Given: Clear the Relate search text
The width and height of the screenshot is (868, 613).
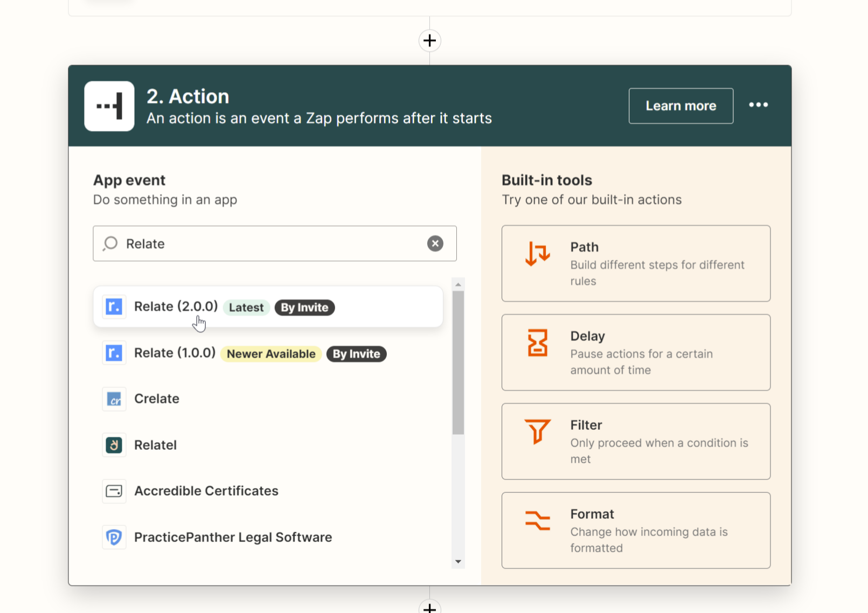Looking at the screenshot, I should (435, 243).
